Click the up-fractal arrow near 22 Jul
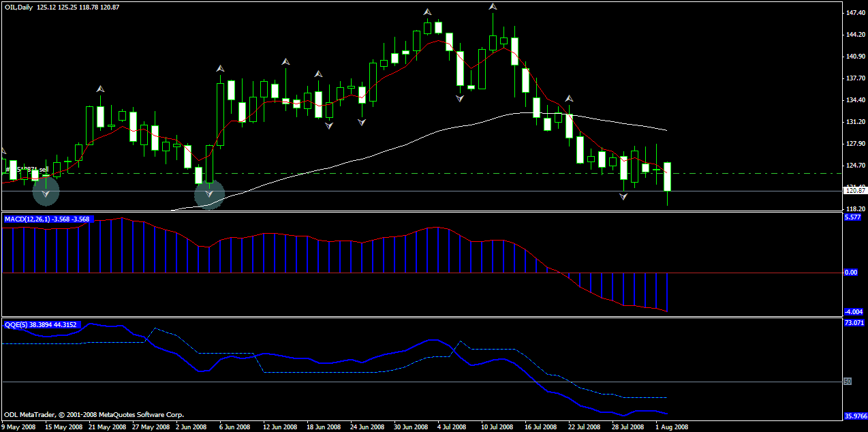 [569, 98]
